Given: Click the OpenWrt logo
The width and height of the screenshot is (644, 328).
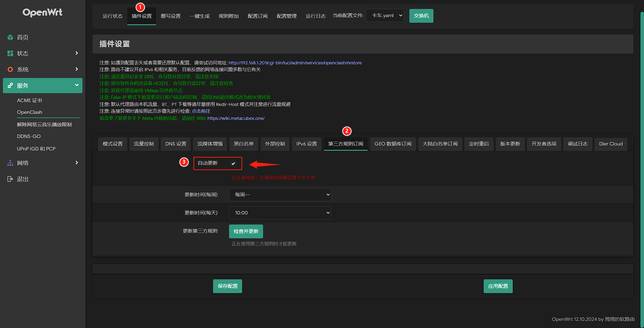Looking at the screenshot, I should click(x=42, y=12).
